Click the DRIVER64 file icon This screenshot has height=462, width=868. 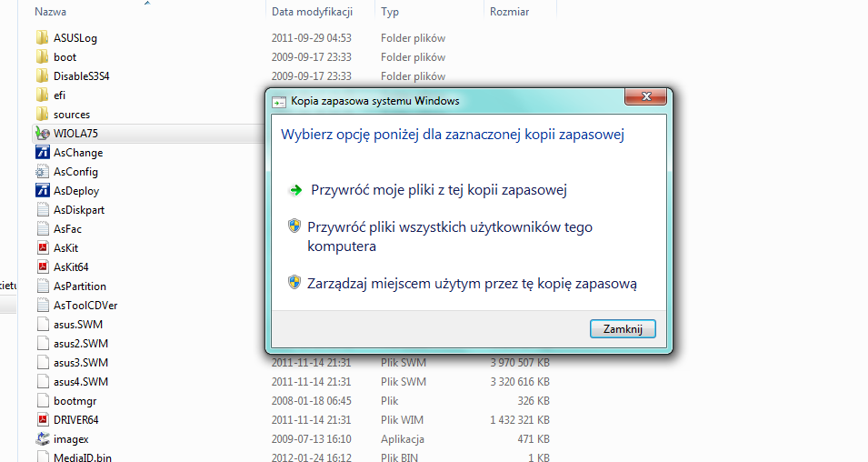[x=42, y=420]
